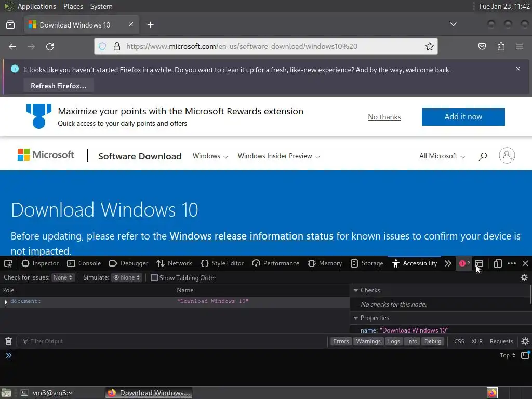Switch to the Network tab
Viewport: 532px width, 399px height.
175,263
